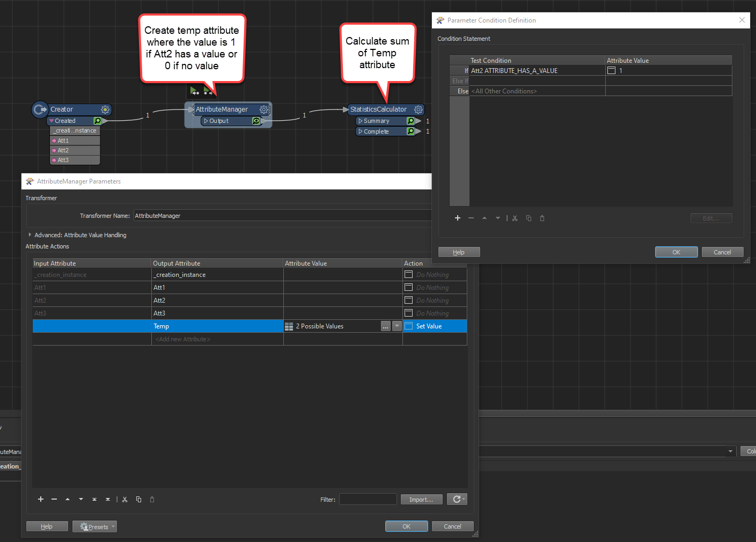Paste condition in Parameter Condition Definition
The height and width of the screenshot is (542, 756).
point(542,218)
